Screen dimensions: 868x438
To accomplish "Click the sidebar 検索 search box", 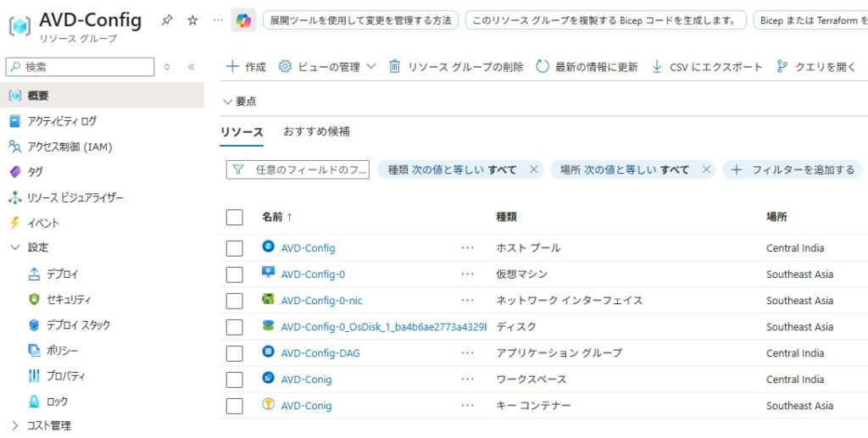I will pos(81,67).
